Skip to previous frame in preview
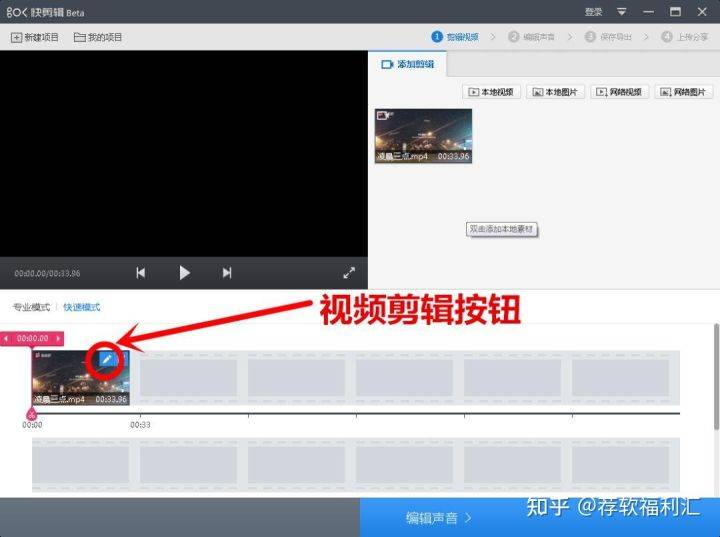This screenshot has width=720, height=537. [141, 272]
